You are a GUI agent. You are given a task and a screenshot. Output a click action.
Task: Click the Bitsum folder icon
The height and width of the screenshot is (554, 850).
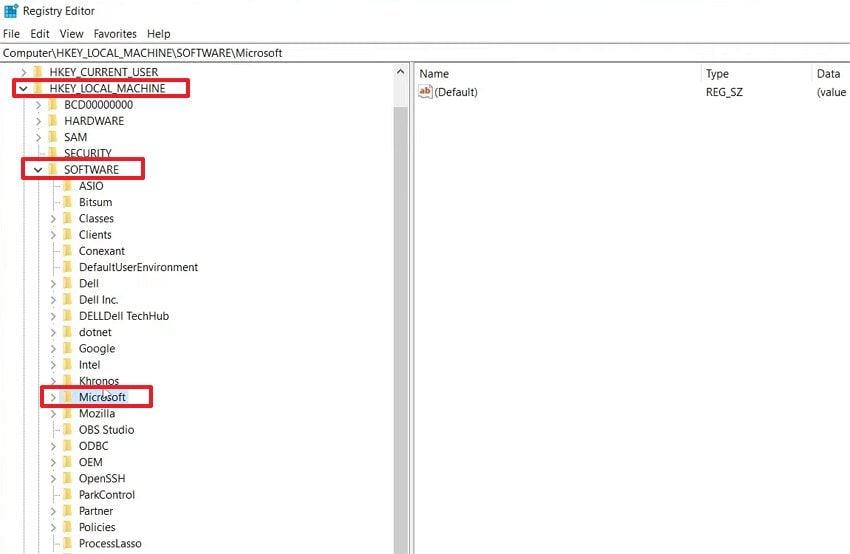click(67, 202)
